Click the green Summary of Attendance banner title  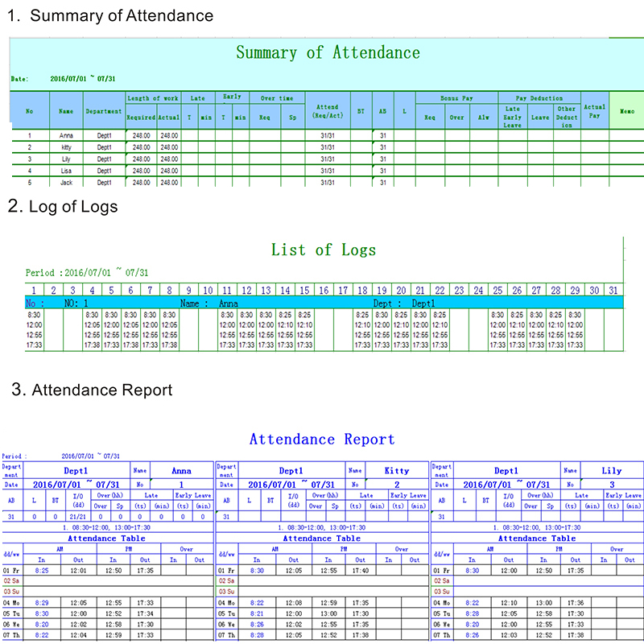click(x=328, y=53)
